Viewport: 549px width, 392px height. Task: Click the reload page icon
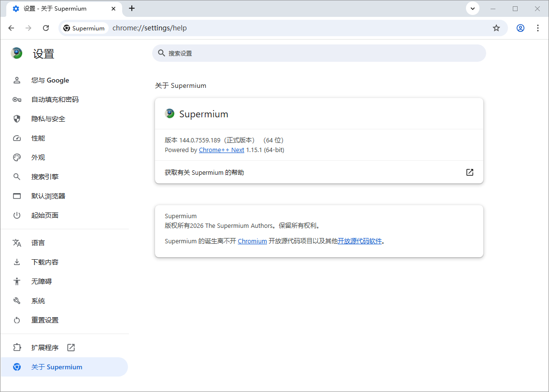46,28
